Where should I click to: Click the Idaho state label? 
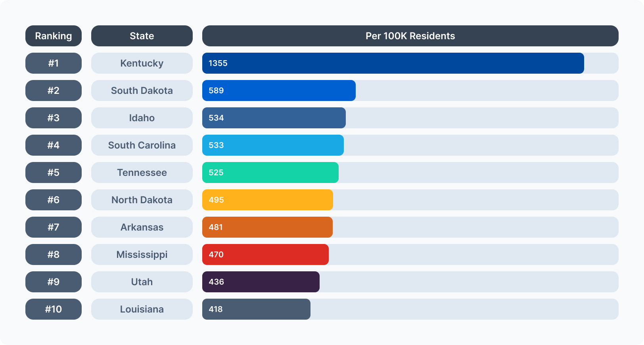tap(142, 118)
